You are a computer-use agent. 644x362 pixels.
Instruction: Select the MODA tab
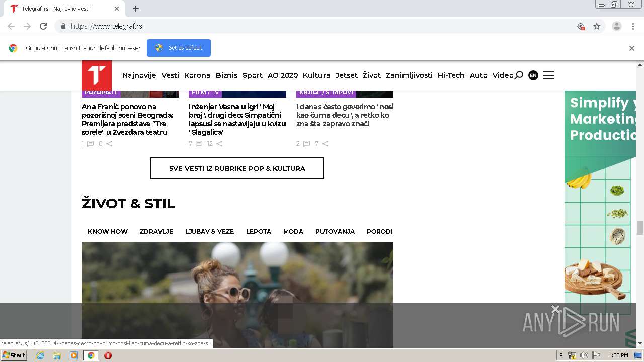293,232
